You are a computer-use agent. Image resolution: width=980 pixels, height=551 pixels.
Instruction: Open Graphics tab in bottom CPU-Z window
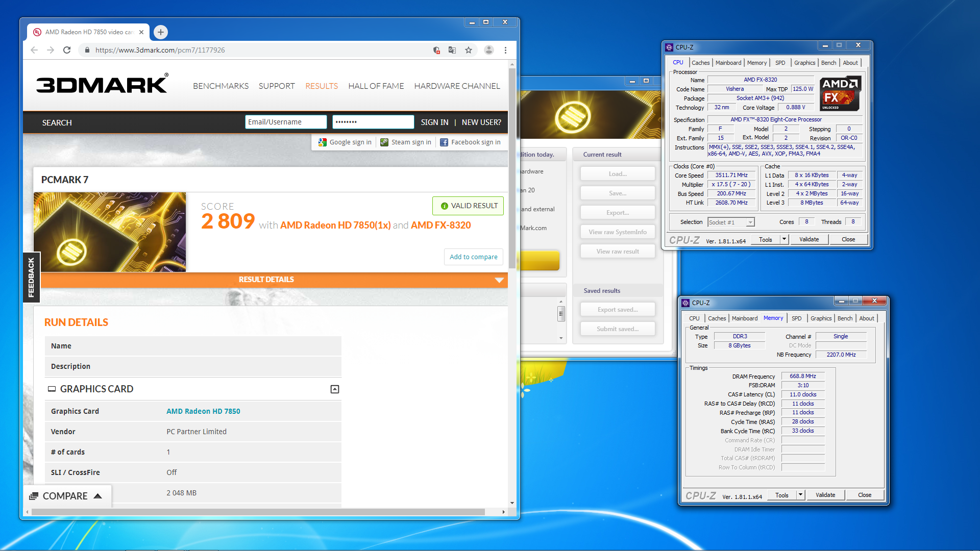tap(821, 318)
